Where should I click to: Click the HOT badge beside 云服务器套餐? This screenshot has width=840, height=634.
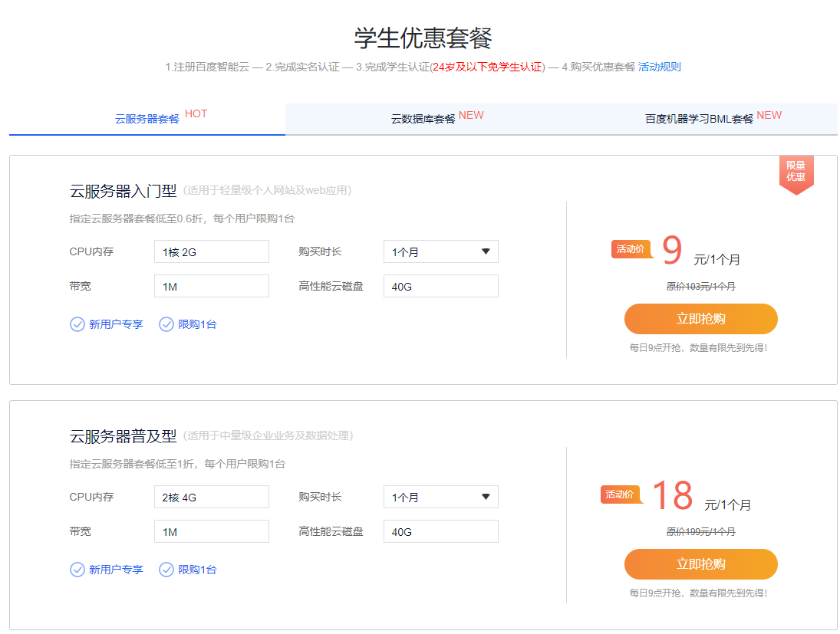(x=196, y=114)
